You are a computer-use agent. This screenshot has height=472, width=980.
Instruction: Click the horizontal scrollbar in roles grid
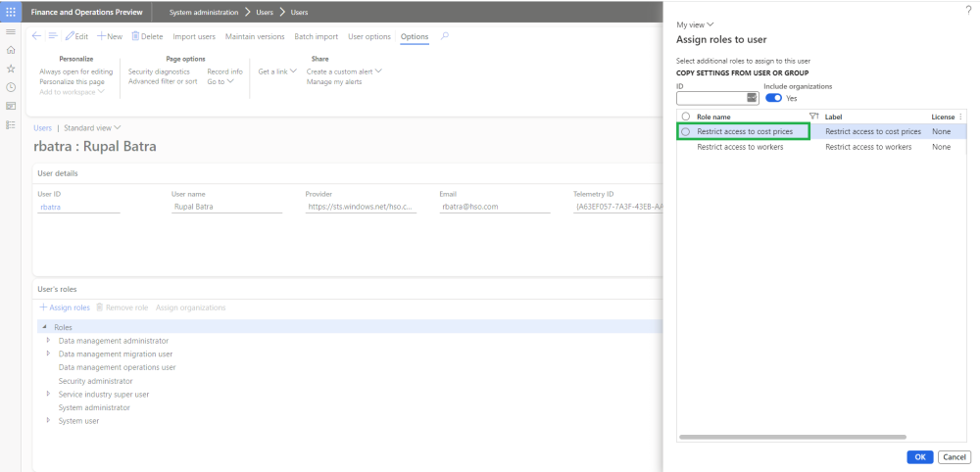pyautogui.click(x=793, y=437)
